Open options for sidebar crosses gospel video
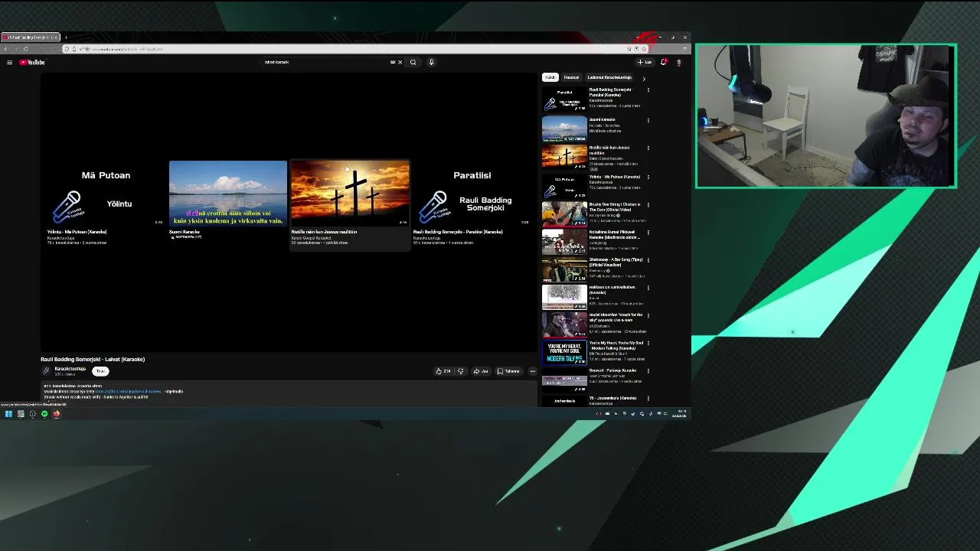Screen dimensions: 980x551 pyautogui.click(x=648, y=148)
